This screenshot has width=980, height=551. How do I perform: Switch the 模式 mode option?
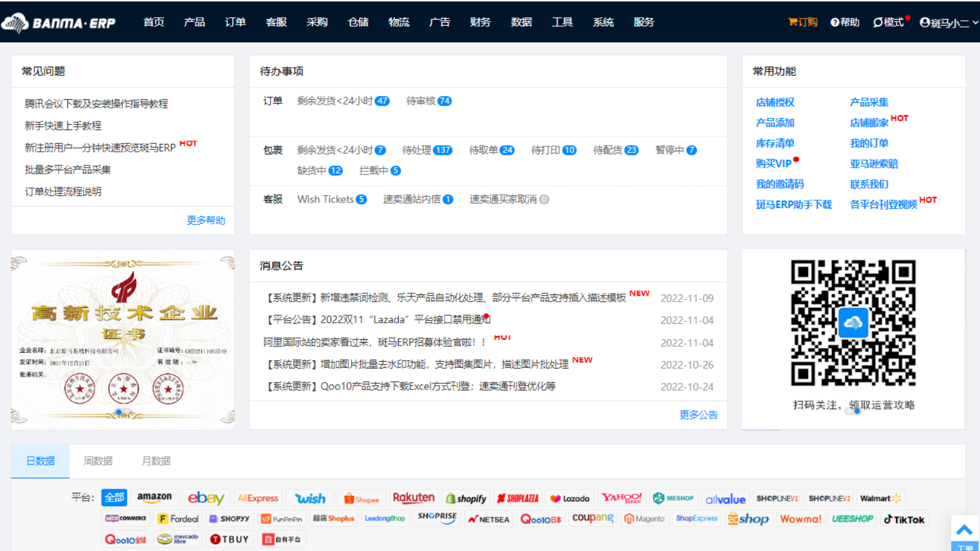pyautogui.click(x=888, y=22)
